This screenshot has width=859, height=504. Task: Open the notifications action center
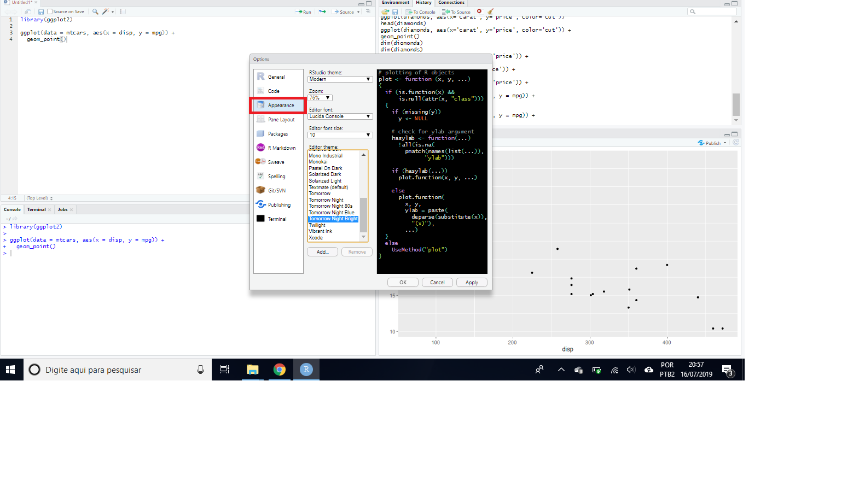click(x=728, y=370)
